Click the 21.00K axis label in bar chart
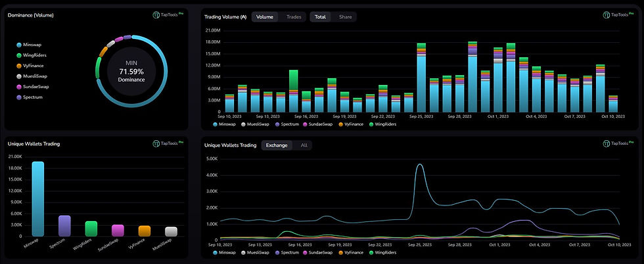This screenshot has height=264, width=644. pos(15,157)
